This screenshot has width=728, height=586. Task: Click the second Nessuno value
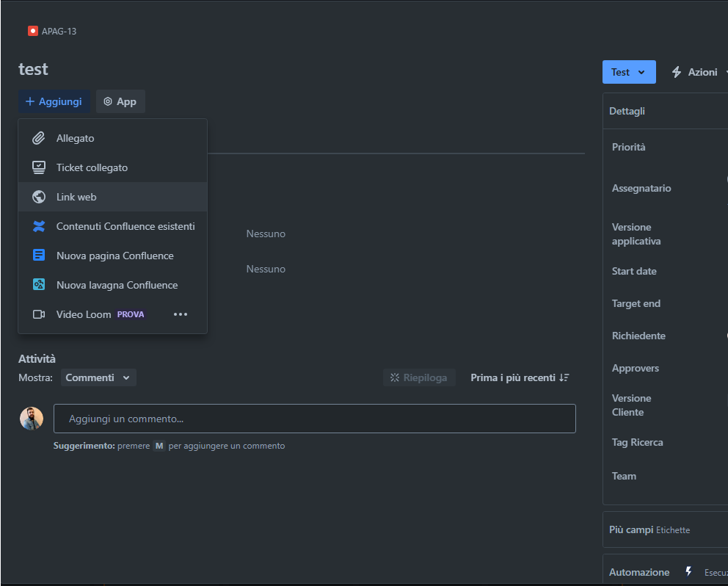[266, 269]
